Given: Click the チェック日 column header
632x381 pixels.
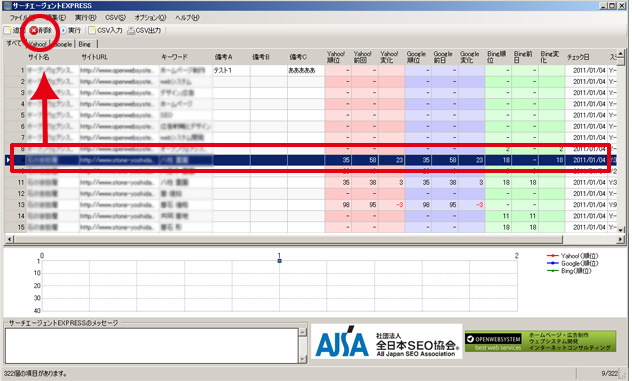Looking at the screenshot, I should click(586, 57).
